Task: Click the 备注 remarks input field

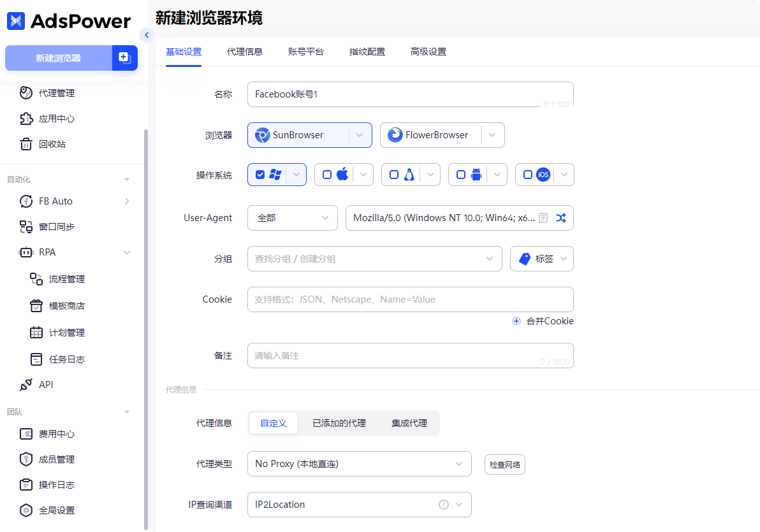Action: click(x=411, y=356)
